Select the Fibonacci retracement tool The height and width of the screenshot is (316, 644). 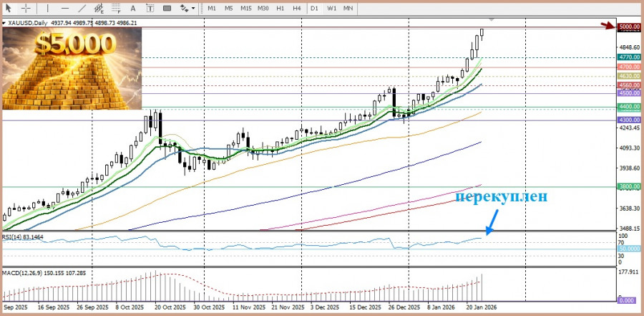pos(116,8)
